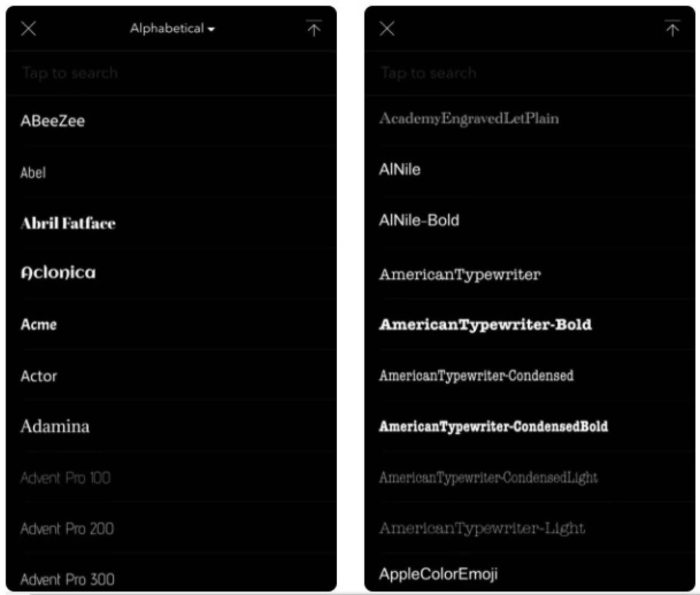Tap scroll-to-top arrow in left panel

click(x=314, y=29)
